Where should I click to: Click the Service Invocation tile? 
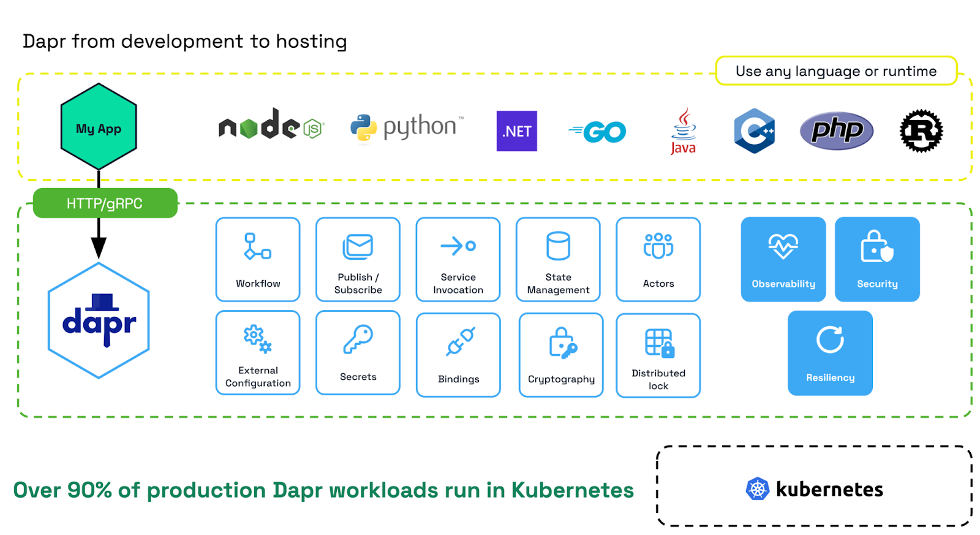458,259
